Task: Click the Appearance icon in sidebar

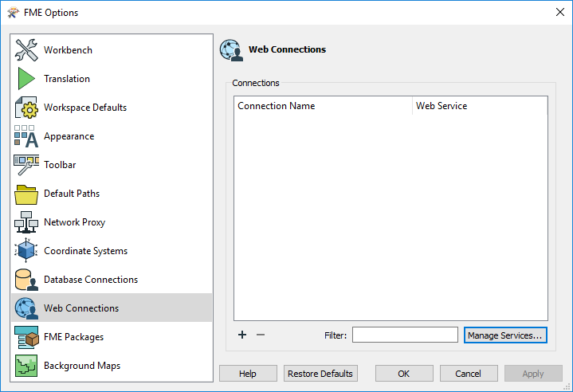Action: click(26, 136)
